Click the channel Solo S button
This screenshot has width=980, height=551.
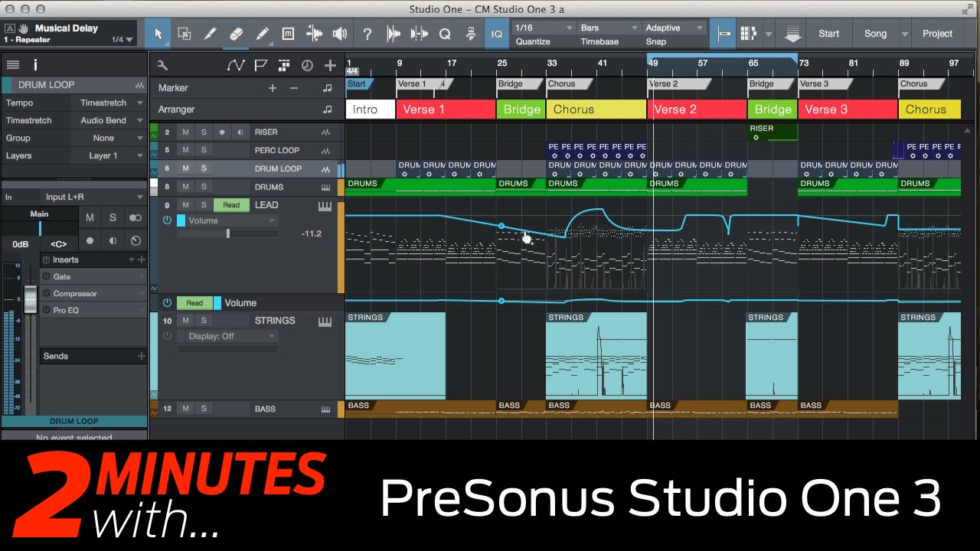coord(113,218)
